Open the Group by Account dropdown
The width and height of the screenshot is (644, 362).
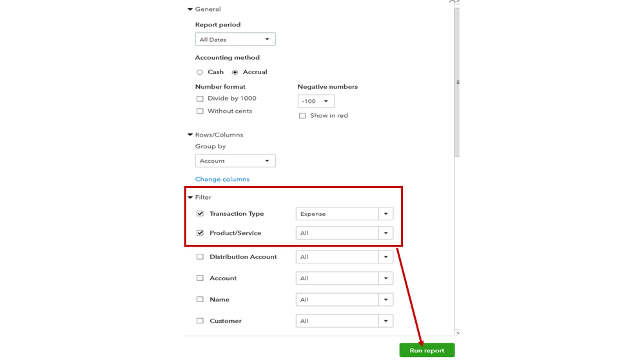click(235, 161)
